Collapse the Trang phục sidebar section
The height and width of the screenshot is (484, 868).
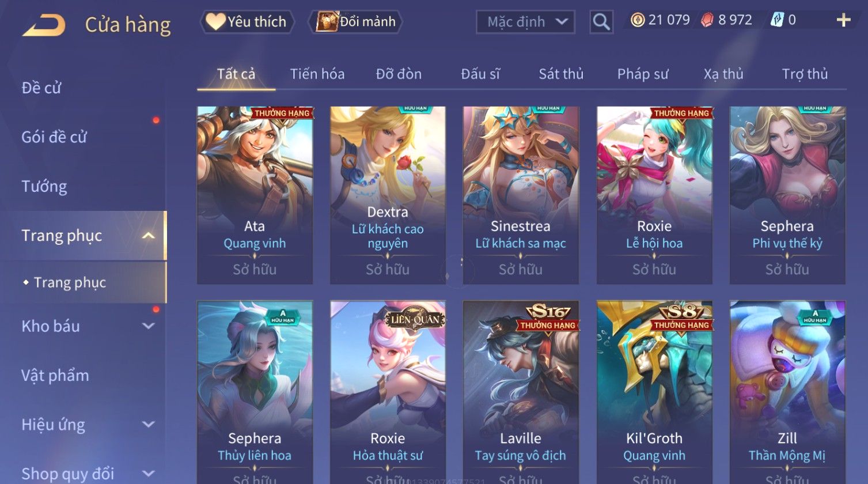[148, 236]
